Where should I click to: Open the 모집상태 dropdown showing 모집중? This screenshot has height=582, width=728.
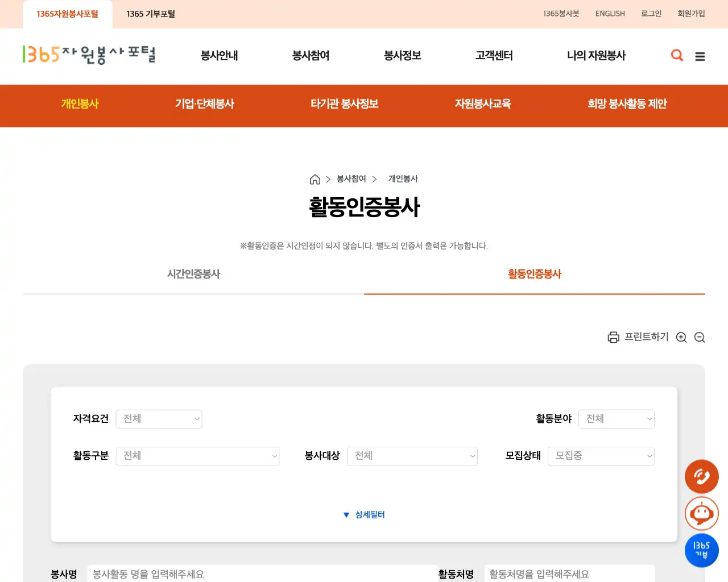point(601,456)
